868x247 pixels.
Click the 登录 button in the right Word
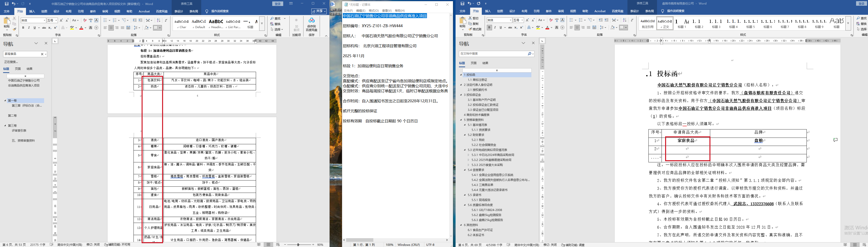(x=861, y=3)
